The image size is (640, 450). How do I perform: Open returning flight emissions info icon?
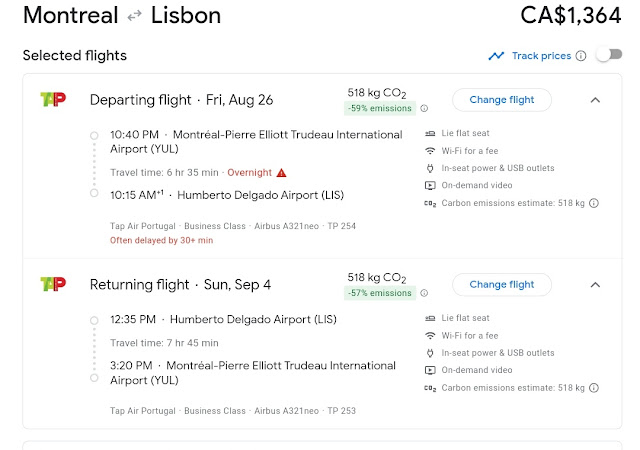(424, 294)
